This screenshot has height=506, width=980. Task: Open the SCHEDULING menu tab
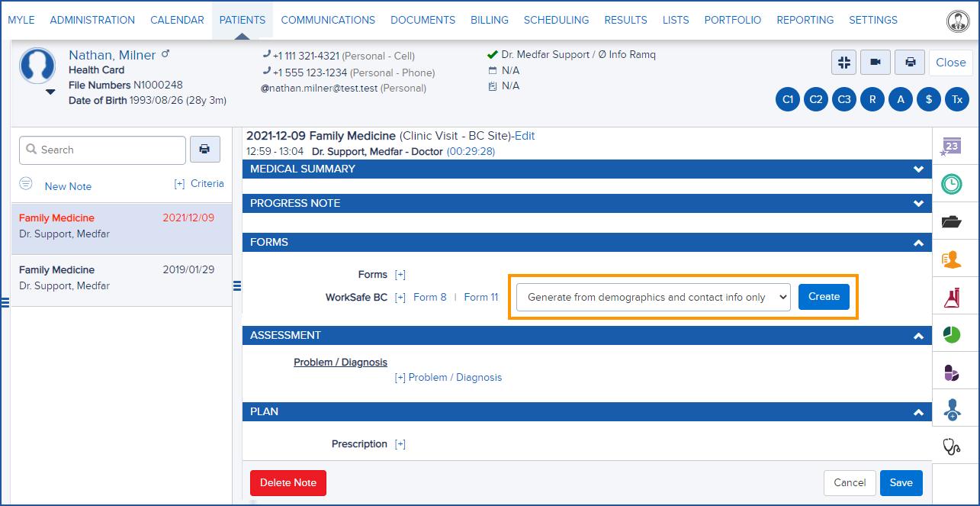tap(556, 20)
